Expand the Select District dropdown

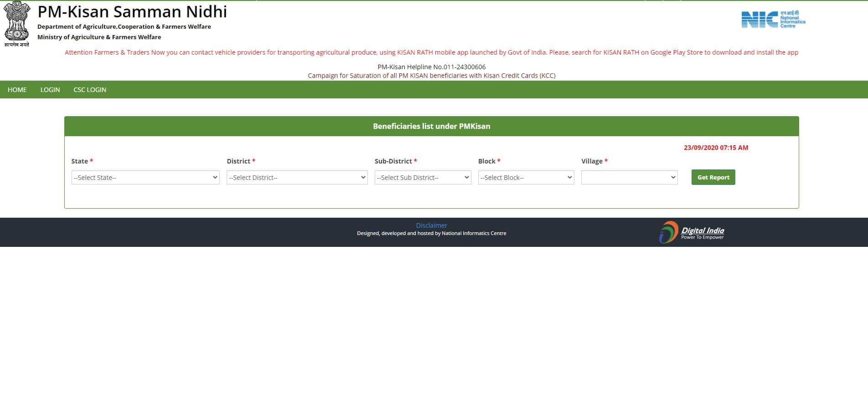point(297,178)
